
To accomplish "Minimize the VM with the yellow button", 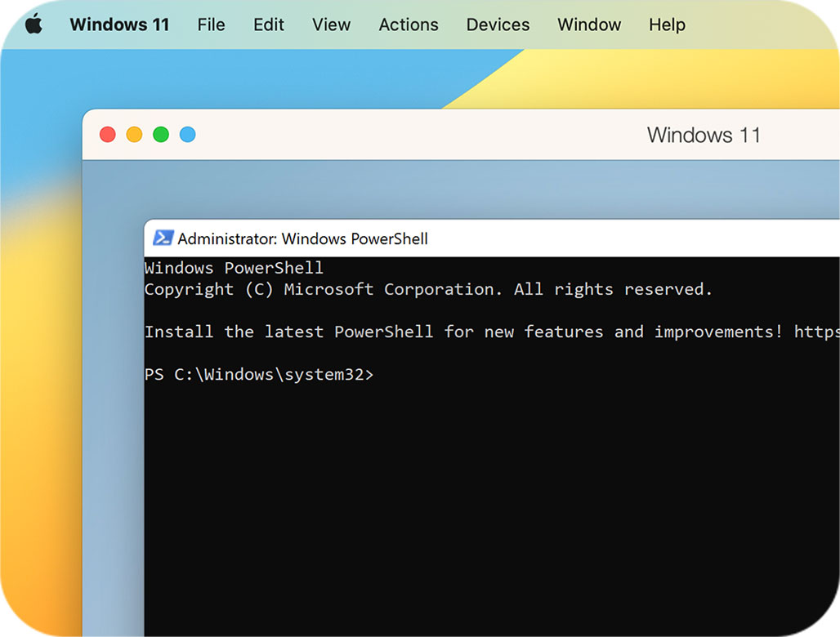I will pos(134,135).
